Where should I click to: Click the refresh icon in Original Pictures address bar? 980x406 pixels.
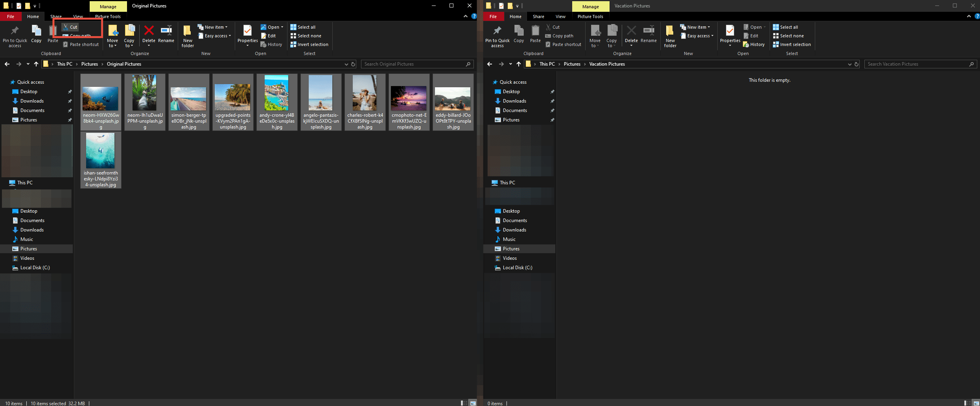click(x=353, y=64)
